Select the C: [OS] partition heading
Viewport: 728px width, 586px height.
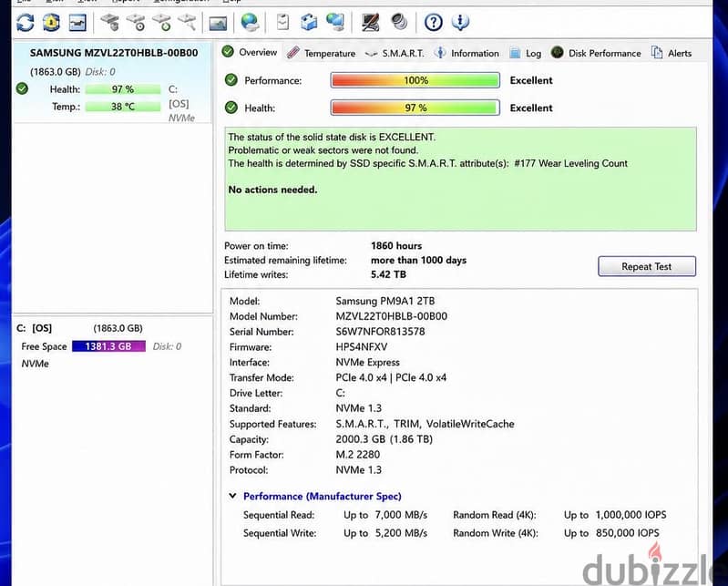click(35, 328)
